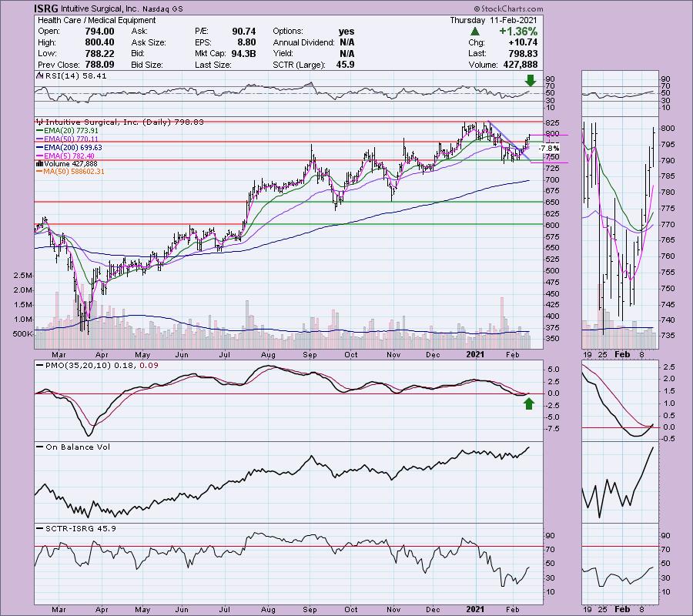Click the MA(50) 588602.31 legend entry

pos(74,172)
